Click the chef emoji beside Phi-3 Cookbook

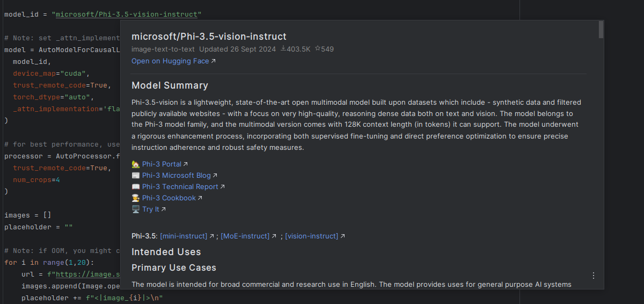click(x=136, y=198)
